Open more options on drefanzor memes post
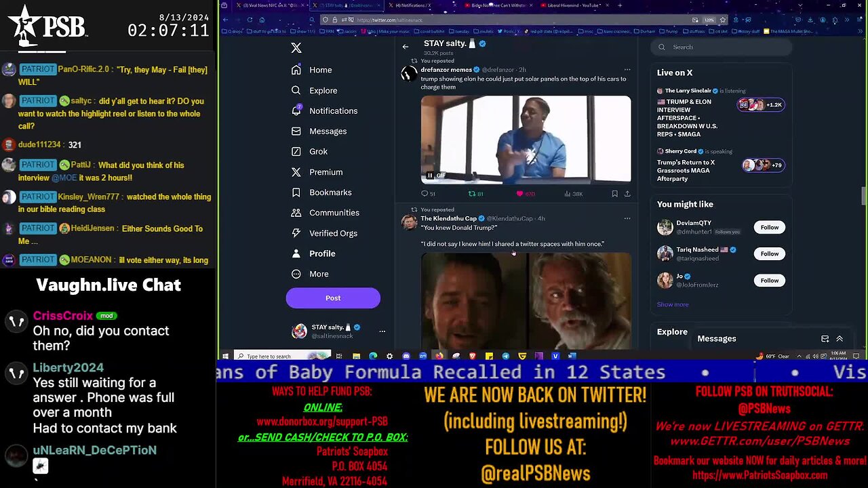Image resolution: width=868 pixels, height=488 pixels. pyautogui.click(x=627, y=69)
